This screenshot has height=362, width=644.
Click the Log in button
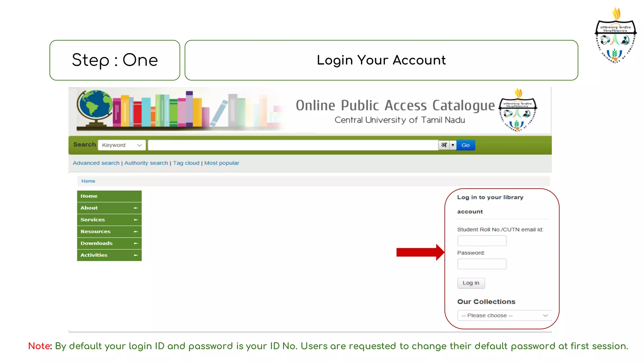click(x=471, y=283)
